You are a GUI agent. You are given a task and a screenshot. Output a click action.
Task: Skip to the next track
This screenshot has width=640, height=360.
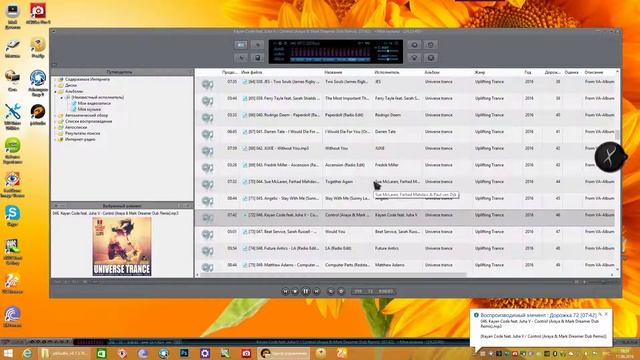(316, 291)
